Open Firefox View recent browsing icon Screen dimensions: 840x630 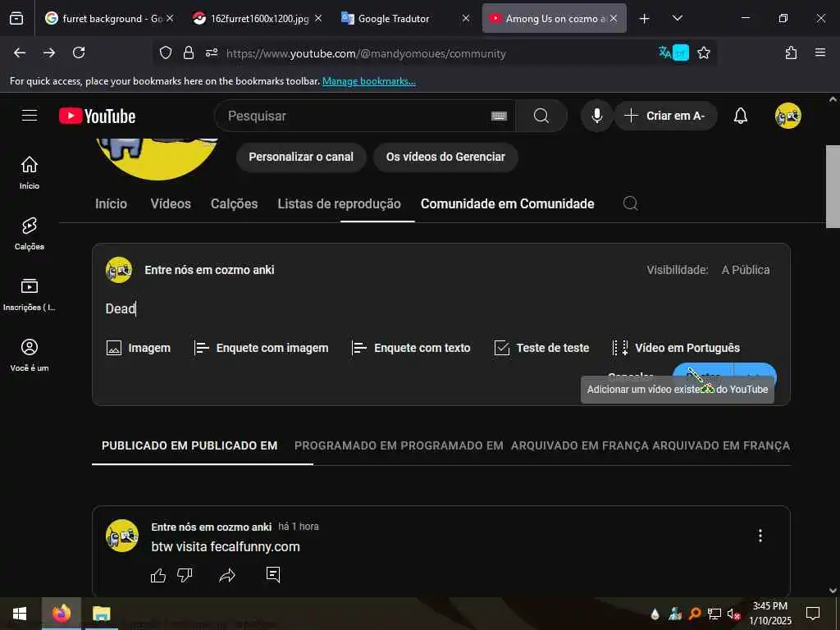pos(16,18)
